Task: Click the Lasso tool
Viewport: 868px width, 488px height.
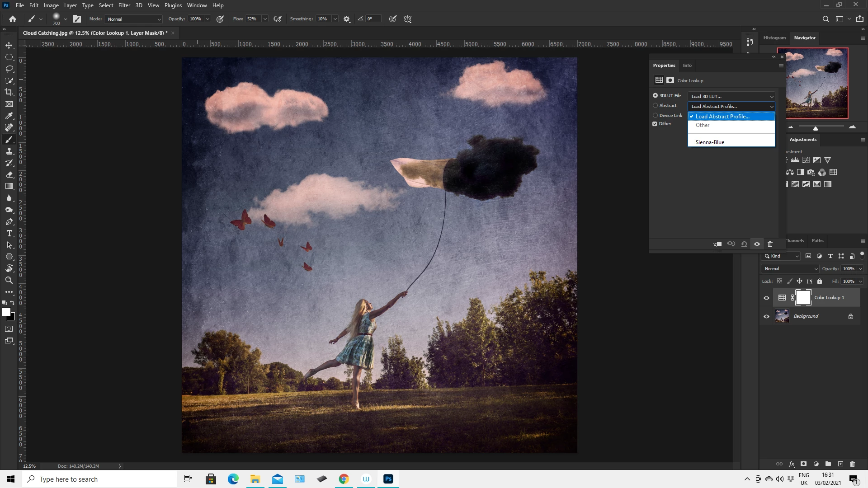Action: (9, 69)
